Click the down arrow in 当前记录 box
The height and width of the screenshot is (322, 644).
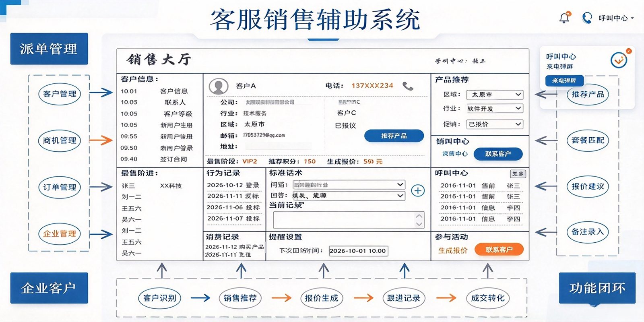click(x=419, y=224)
